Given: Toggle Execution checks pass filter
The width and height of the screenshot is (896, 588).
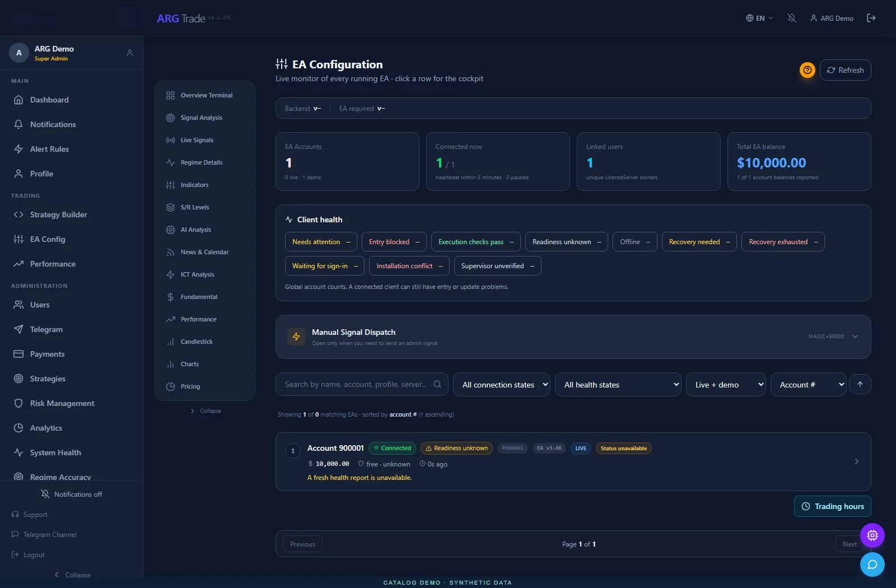Looking at the screenshot, I should pyautogui.click(x=476, y=242).
